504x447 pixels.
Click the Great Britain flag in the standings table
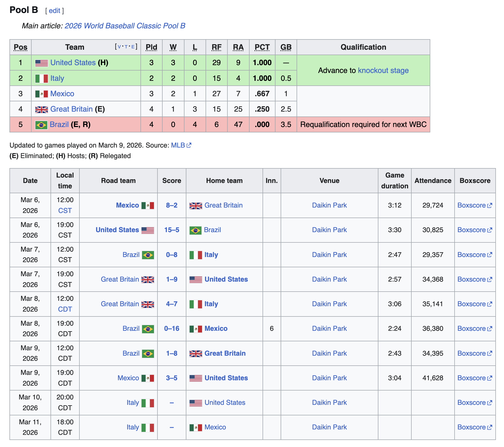pyautogui.click(x=42, y=109)
